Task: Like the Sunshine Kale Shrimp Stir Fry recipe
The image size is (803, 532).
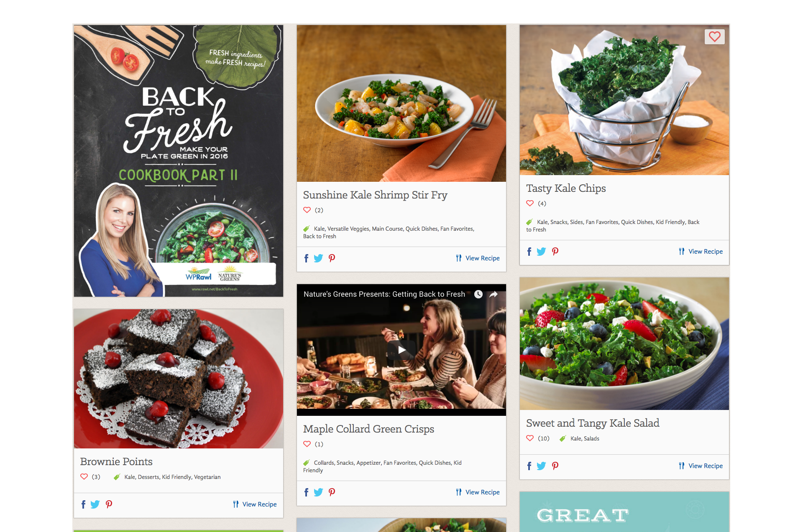Action: point(307,210)
